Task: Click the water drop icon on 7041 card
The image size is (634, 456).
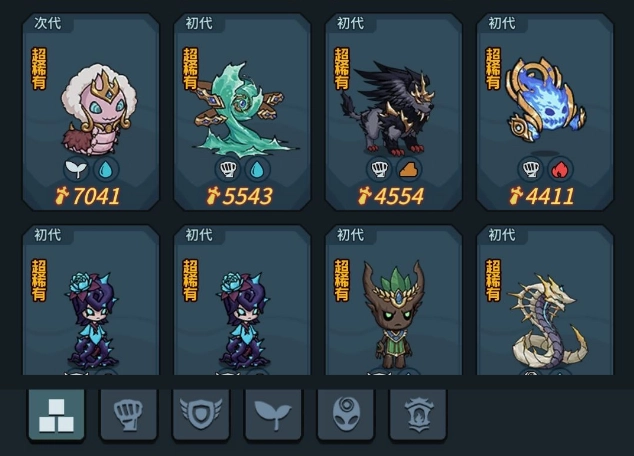Action: coord(106,169)
